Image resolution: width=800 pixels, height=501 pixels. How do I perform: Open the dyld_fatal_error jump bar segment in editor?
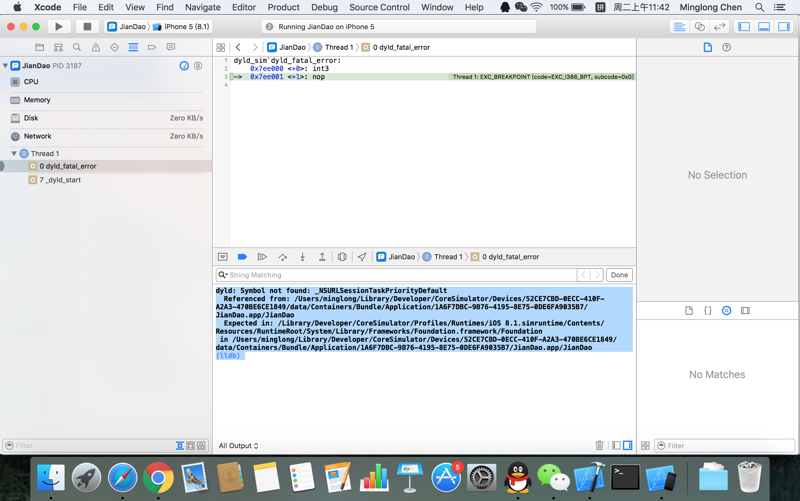click(395, 47)
